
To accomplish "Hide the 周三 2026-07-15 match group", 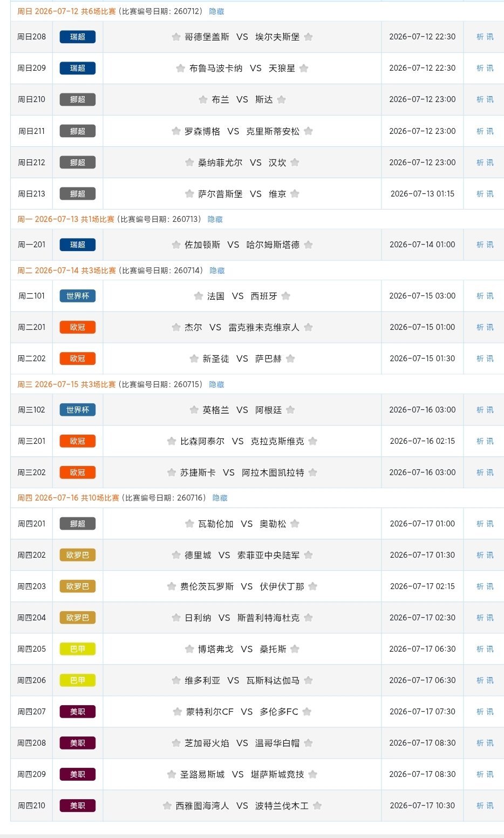I will [x=216, y=384].
